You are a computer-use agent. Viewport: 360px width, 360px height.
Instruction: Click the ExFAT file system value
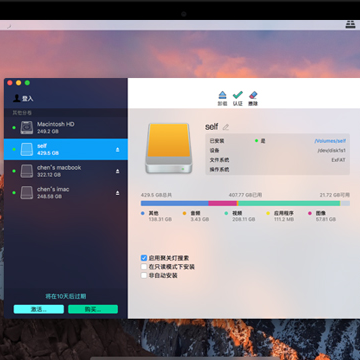[x=338, y=160]
